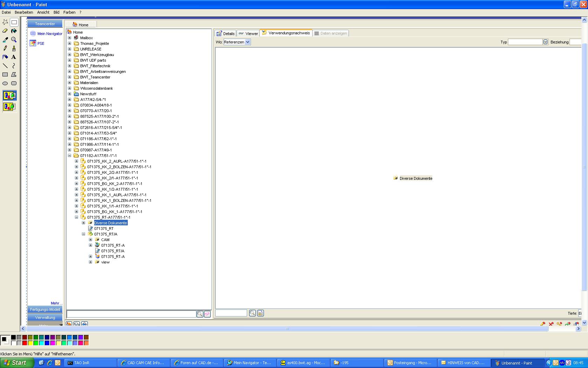Screen dimensions: 588x368
Task: Click the Home tab above tree
Action: [81, 25]
